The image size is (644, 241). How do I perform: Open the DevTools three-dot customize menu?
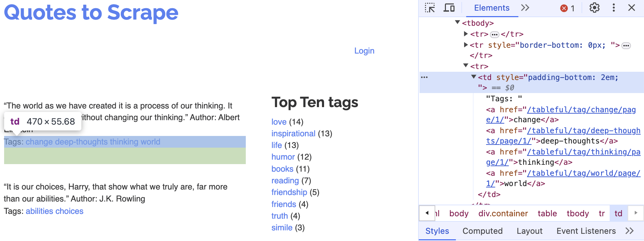pyautogui.click(x=613, y=8)
